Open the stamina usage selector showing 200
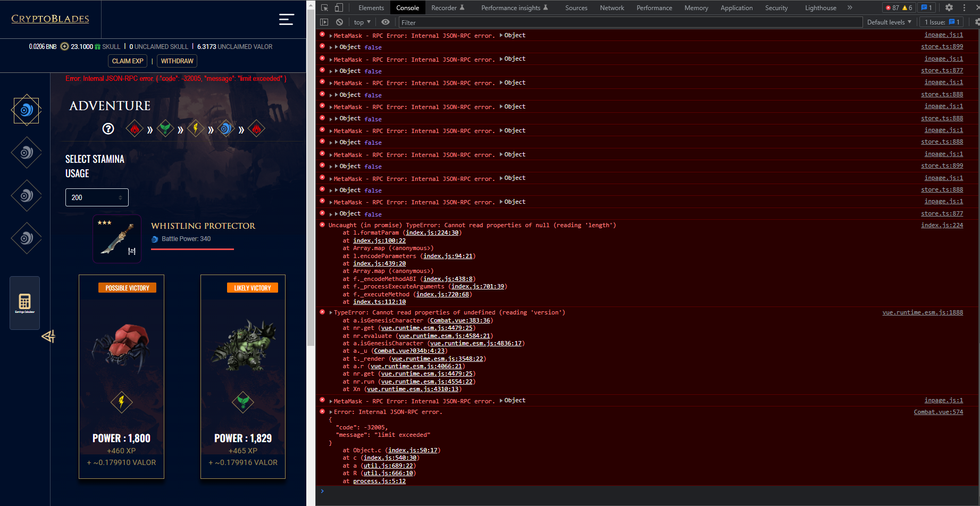 pyautogui.click(x=97, y=197)
